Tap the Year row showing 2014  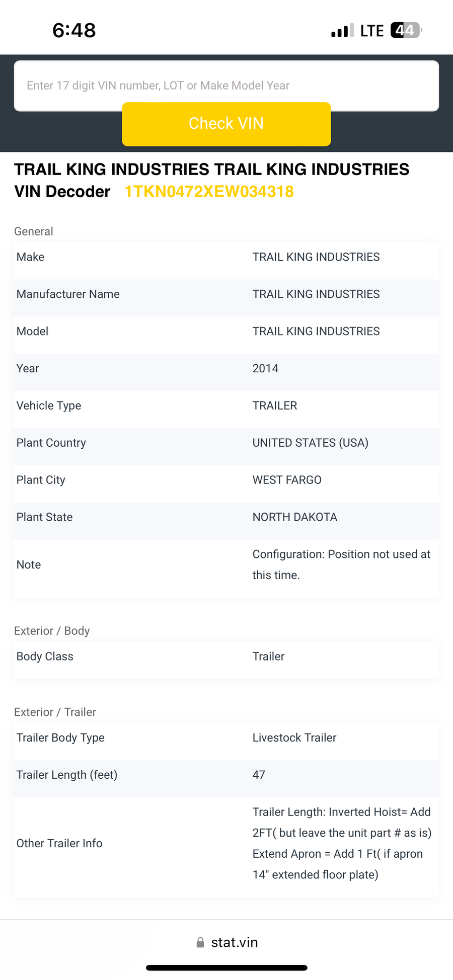pyautogui.click(x=226, y=369)
